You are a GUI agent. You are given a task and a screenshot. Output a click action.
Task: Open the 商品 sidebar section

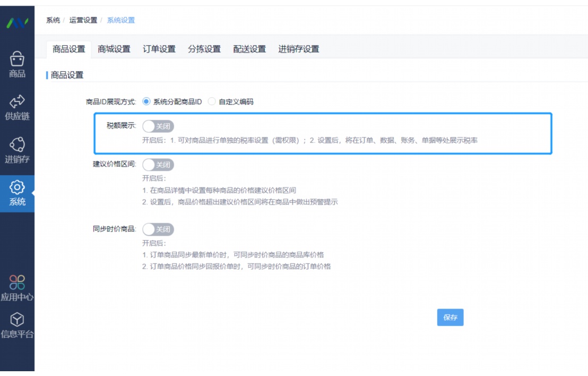[x=18, y=65]
